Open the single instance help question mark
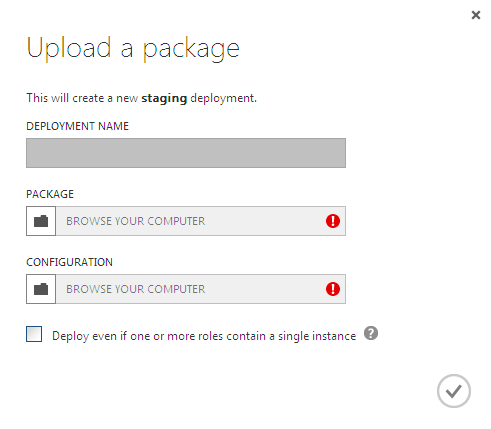The width and height of the screenshot is (491, 429). 371,333
